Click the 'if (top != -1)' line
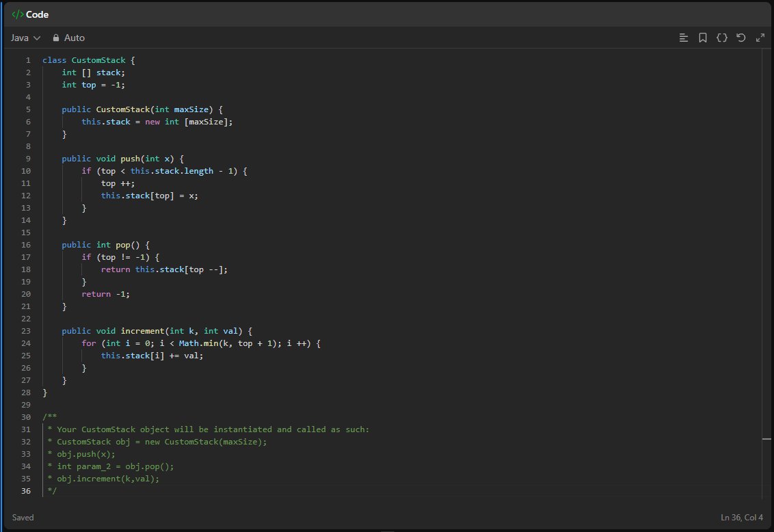The width and height of the screenshot is (774, 532). click(120, 257)
